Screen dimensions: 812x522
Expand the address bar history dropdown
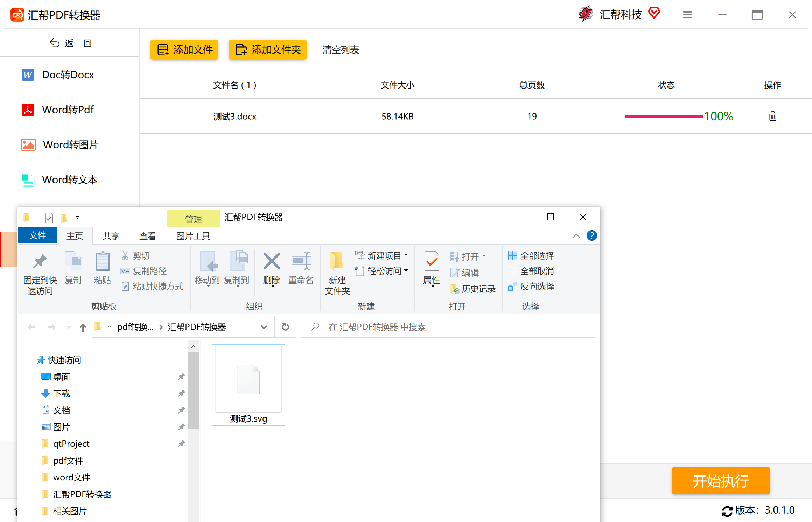point(264,327)
